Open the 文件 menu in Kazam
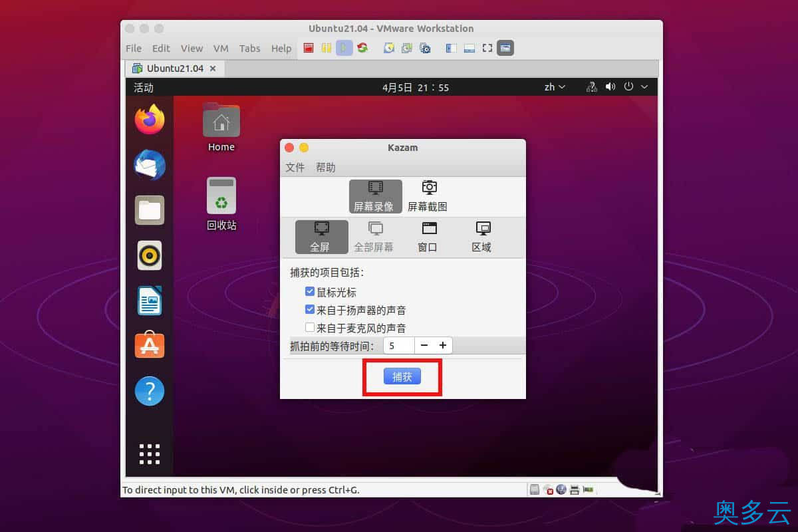This screenshot has width=798, height=532. [x=295, y=168]
